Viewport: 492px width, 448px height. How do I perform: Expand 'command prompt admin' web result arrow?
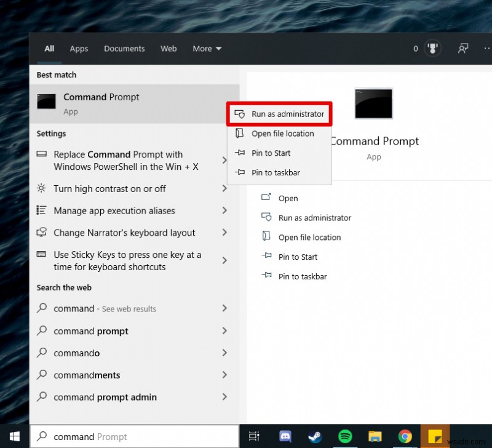coord(224,398)
